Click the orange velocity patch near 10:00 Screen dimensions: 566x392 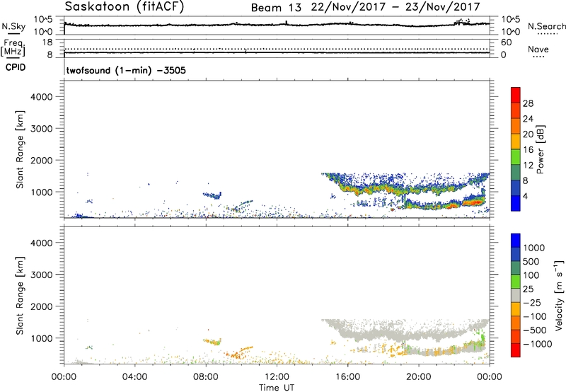click(236, 353)
